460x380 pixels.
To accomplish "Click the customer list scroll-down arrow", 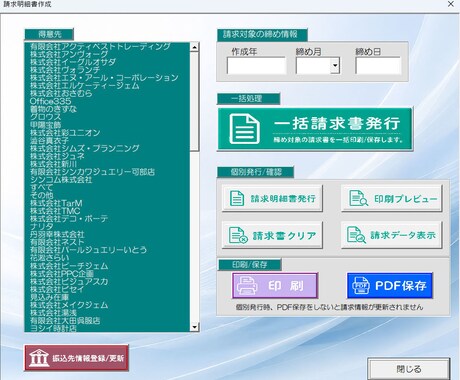I will click(x=195, y=327).
